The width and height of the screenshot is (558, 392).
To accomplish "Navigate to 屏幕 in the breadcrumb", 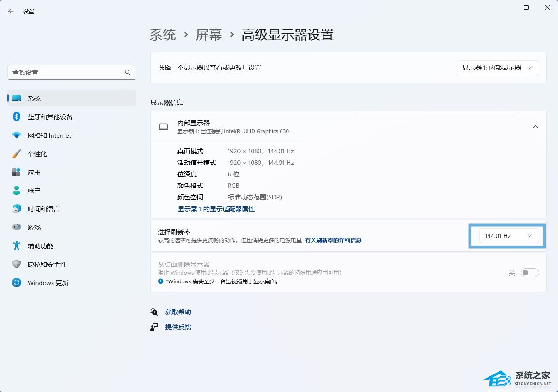I will click(x=209, y=35).
